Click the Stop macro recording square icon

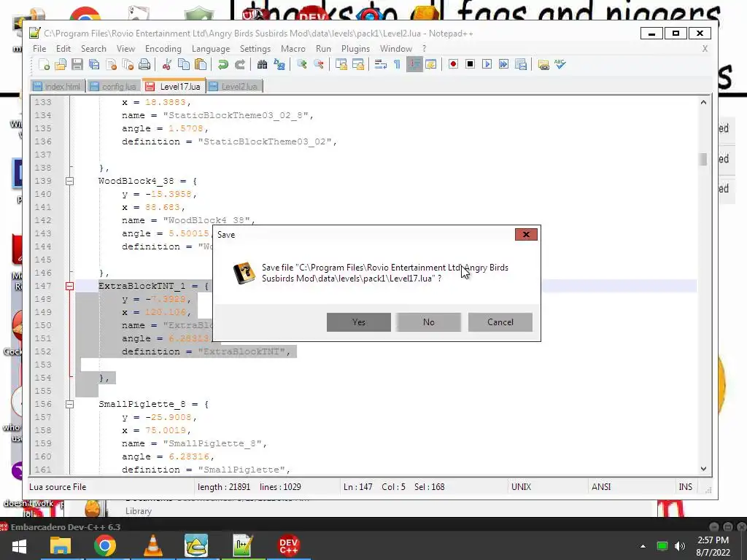pos(470,64)
